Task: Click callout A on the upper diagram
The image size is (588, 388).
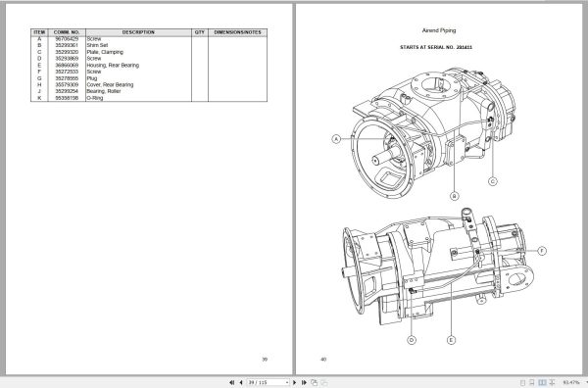Action: [336, 139]
